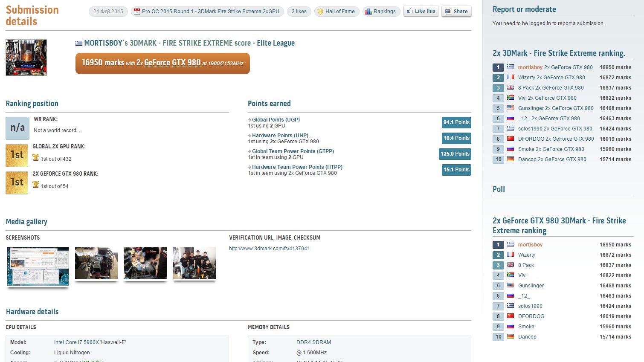This screenshot has height=362, width=644.
Task: Click the 21 Φεβ 2015 date pill
Action: coord(108,12)
